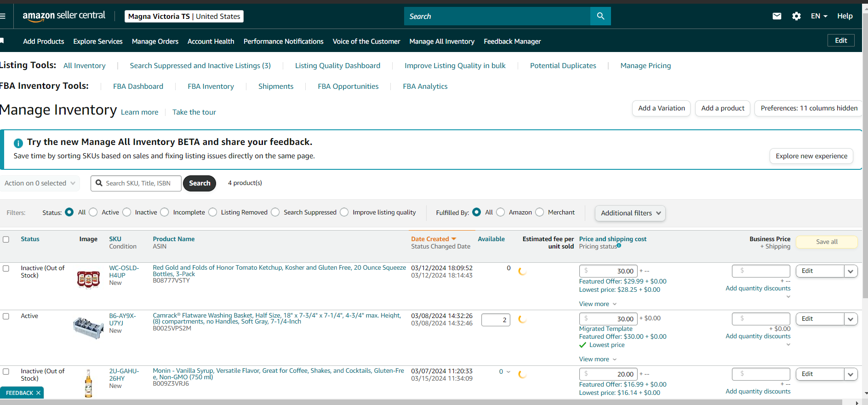The image size is (868, 405).
Task: Click the Tomato Ketchup price field
Action: click(608, 271)
